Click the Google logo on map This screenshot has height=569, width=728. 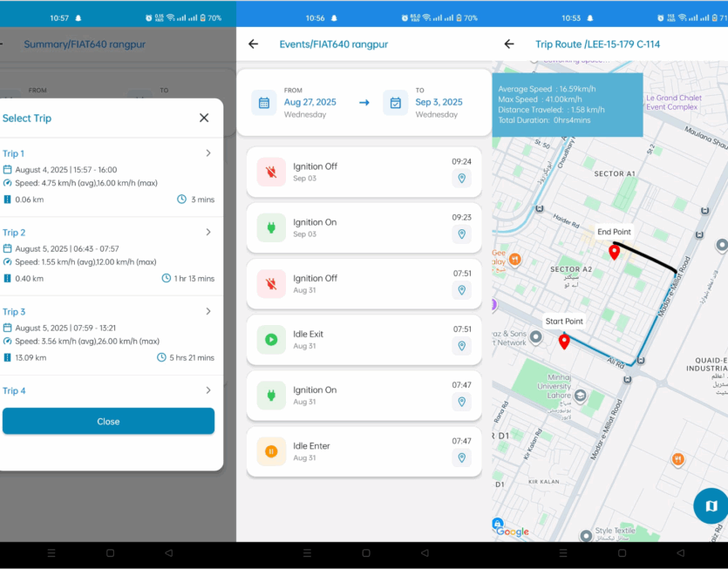[x=513, y=532]
